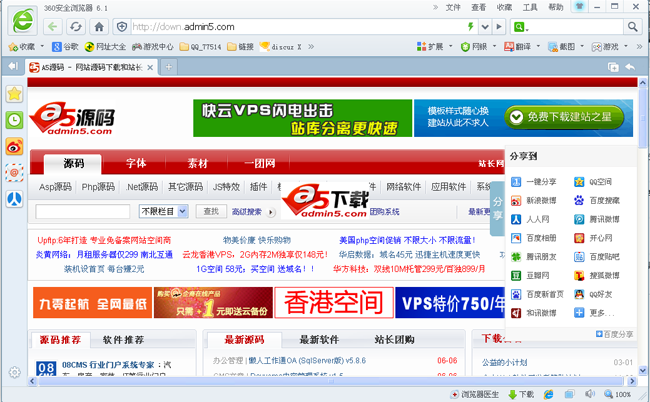Close the A5源码 browser tab
650x402 pixels.
150,67
